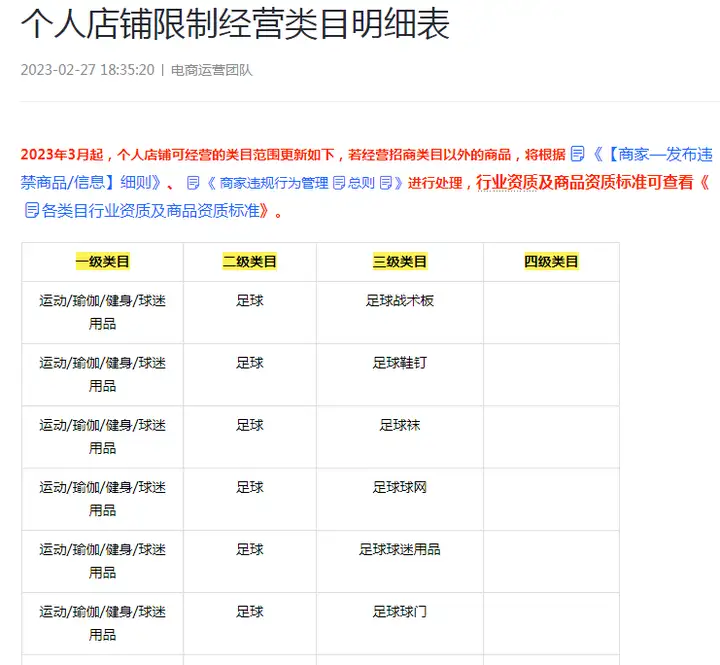Click the 四级类目 column header
This screenshot has width=720, height=665.
coord(551,262)
